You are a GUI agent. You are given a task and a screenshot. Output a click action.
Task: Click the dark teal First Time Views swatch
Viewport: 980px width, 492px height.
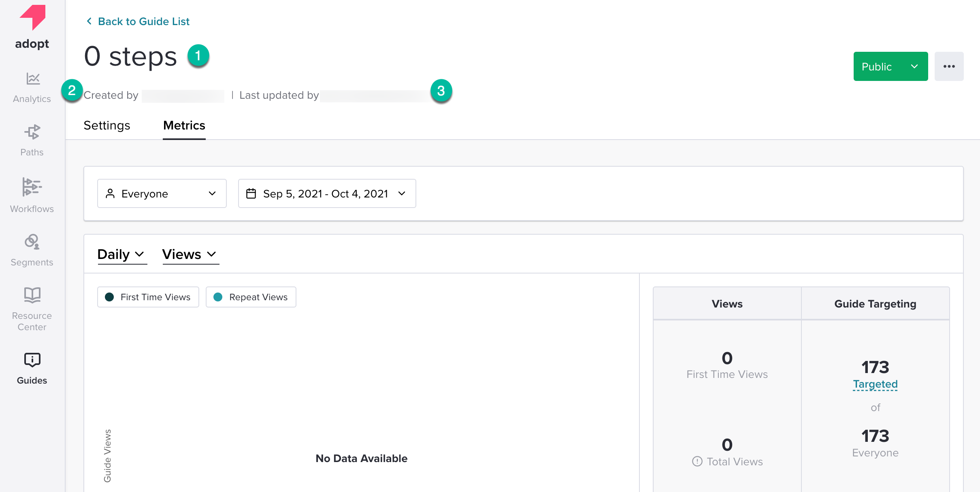click(109, 297)
